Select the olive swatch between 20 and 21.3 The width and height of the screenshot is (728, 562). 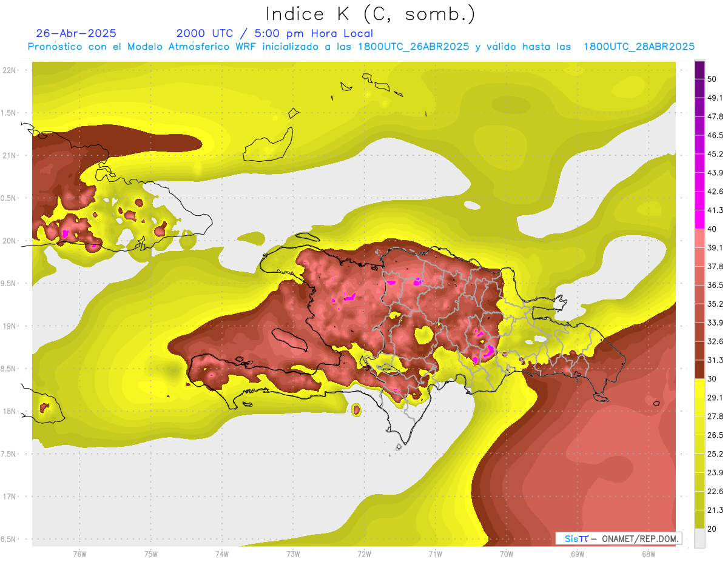tap(699, 520)
